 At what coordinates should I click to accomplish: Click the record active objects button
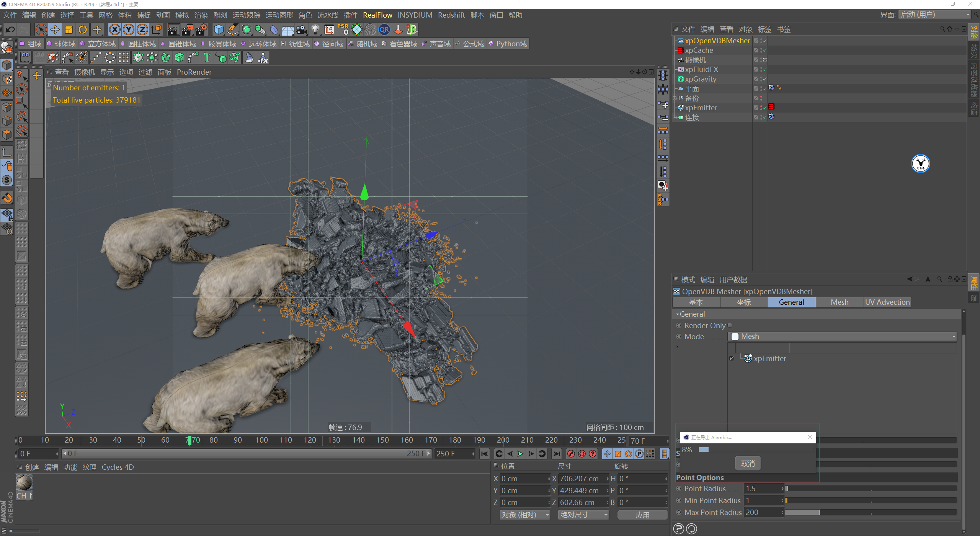click(x=571, y=454)
